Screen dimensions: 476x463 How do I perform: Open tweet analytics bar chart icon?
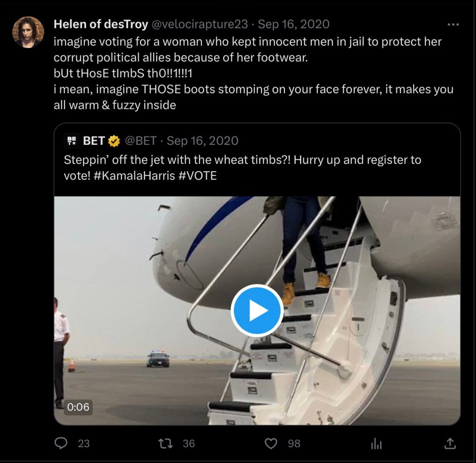point(376,443)
